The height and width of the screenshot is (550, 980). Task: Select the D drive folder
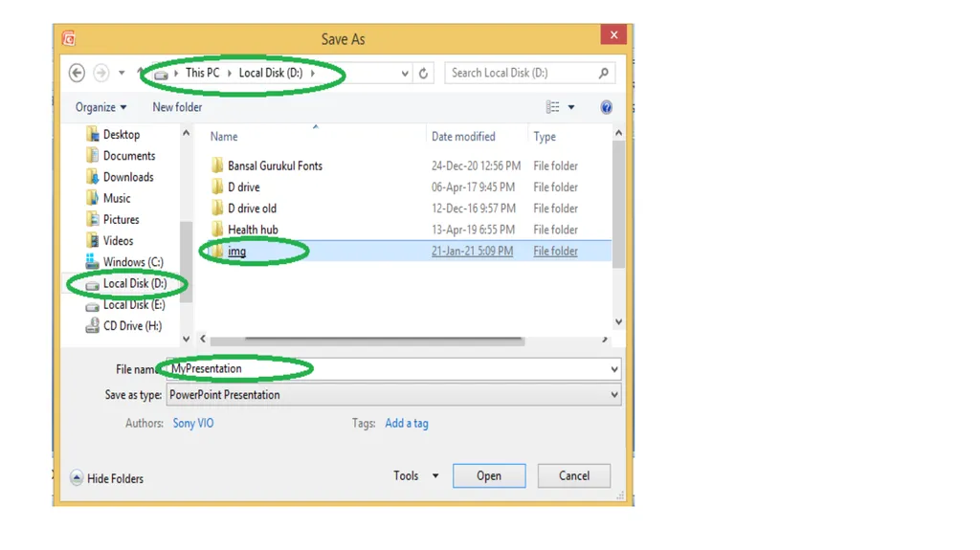point(244,187)
